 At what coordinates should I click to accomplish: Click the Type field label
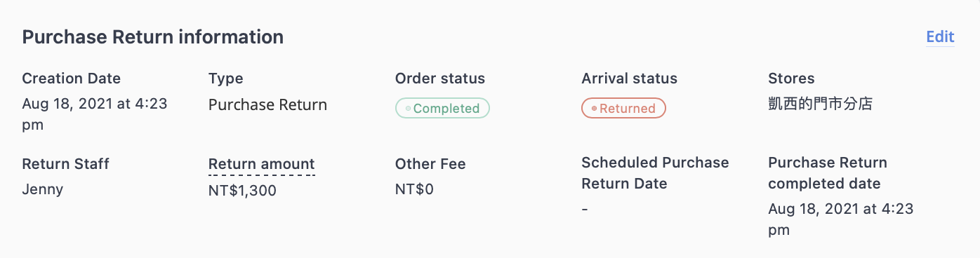pos(226,79)
